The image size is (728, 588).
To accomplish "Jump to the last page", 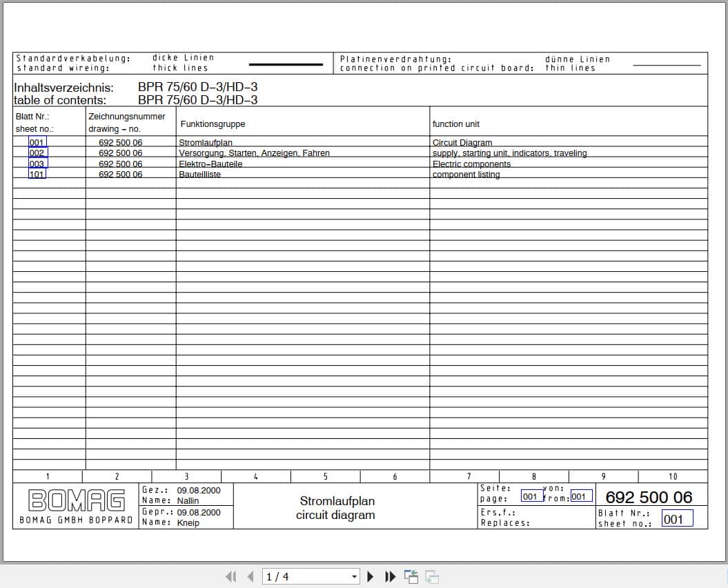I will pos(391,576).
